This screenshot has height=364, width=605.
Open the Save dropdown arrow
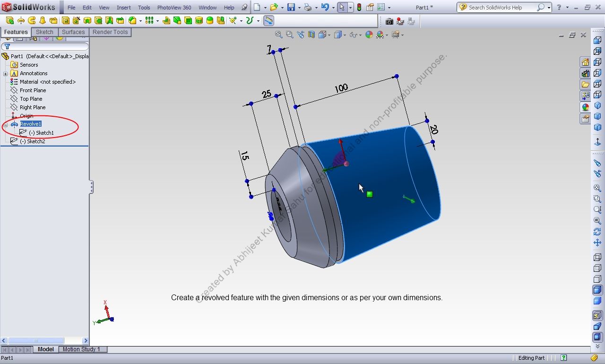tap(299, 8)
